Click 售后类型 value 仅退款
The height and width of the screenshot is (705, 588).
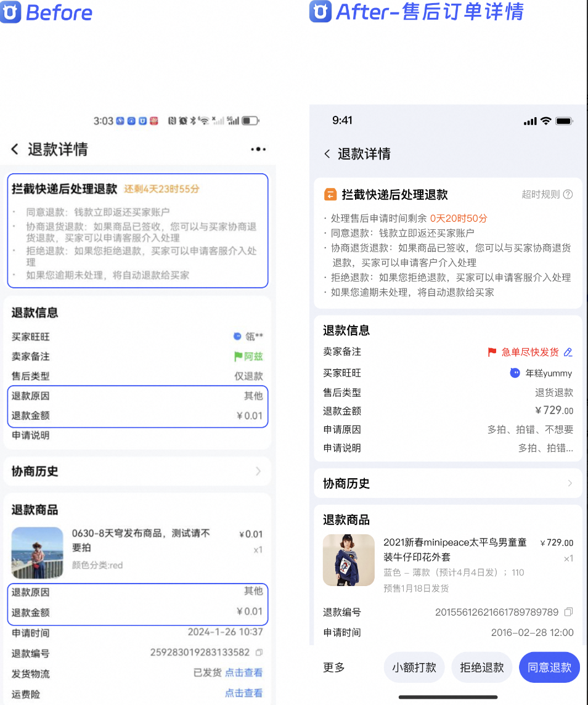[248, 376]
